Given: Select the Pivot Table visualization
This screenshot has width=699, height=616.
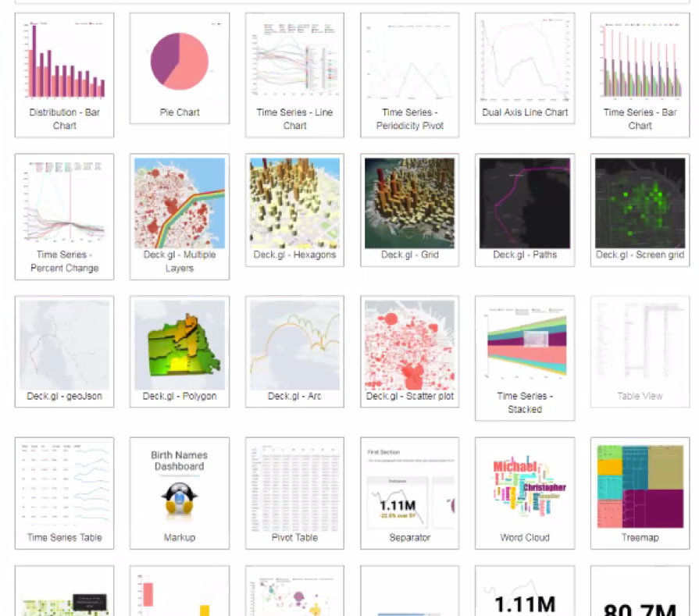Looking at the screenshot, I should point(294,493).
